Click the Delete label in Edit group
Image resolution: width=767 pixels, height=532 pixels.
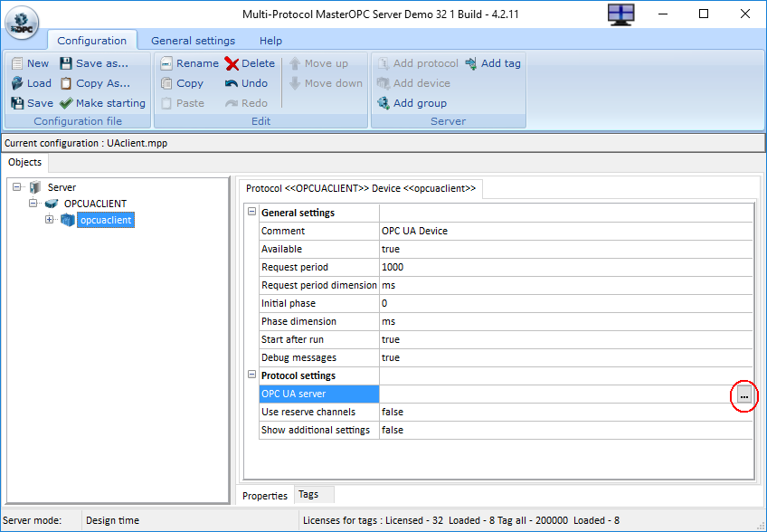point(258,63)
